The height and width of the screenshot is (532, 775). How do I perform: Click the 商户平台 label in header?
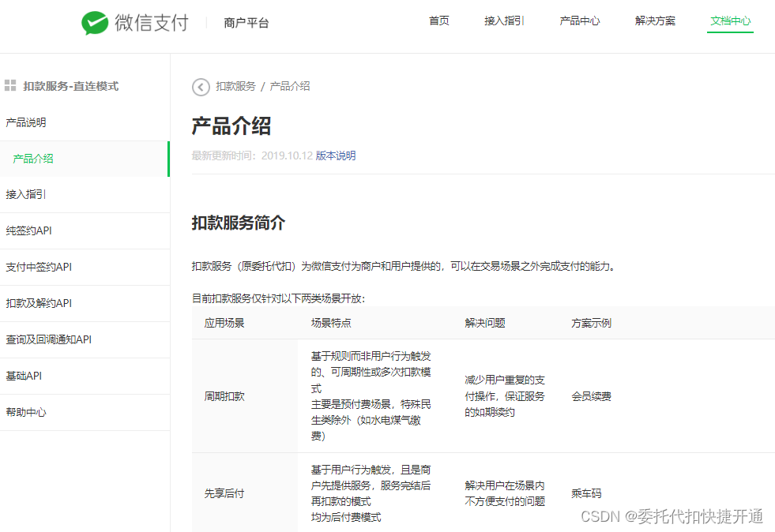[x=246, y=23]
